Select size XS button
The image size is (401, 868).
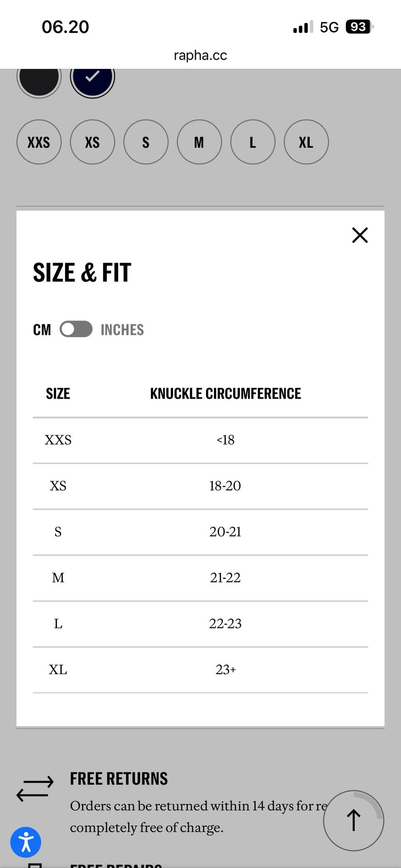[92, 142]
